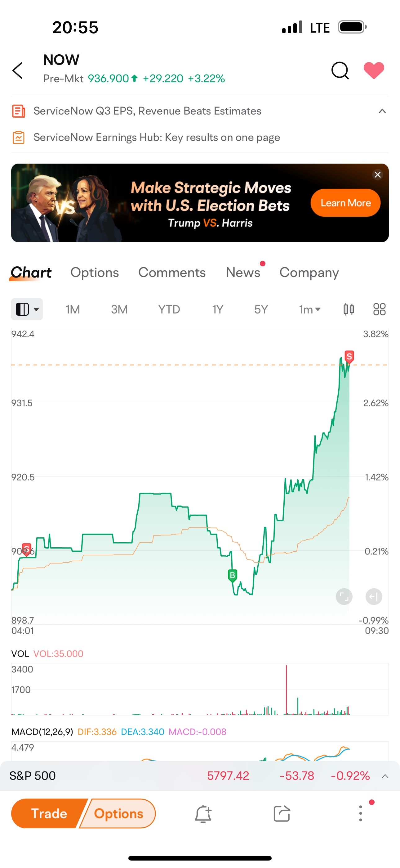Select the green B buy marker on chart

coord(232,575)
